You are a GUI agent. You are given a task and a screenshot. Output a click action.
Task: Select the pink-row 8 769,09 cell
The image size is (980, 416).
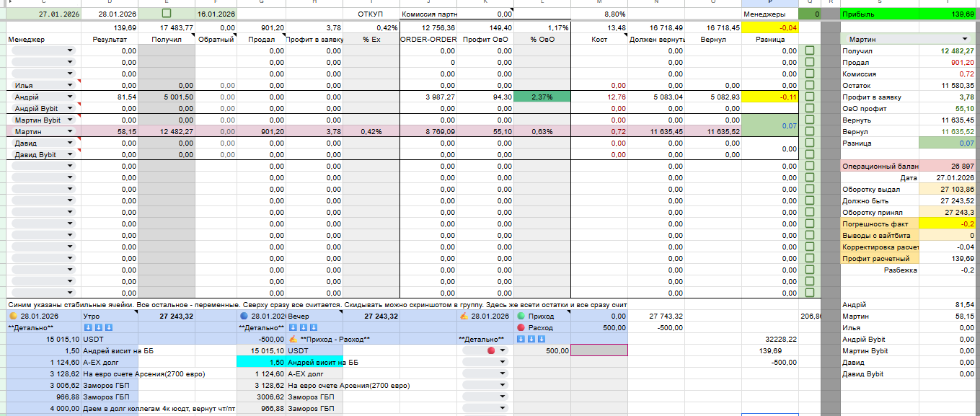(429, 131)
